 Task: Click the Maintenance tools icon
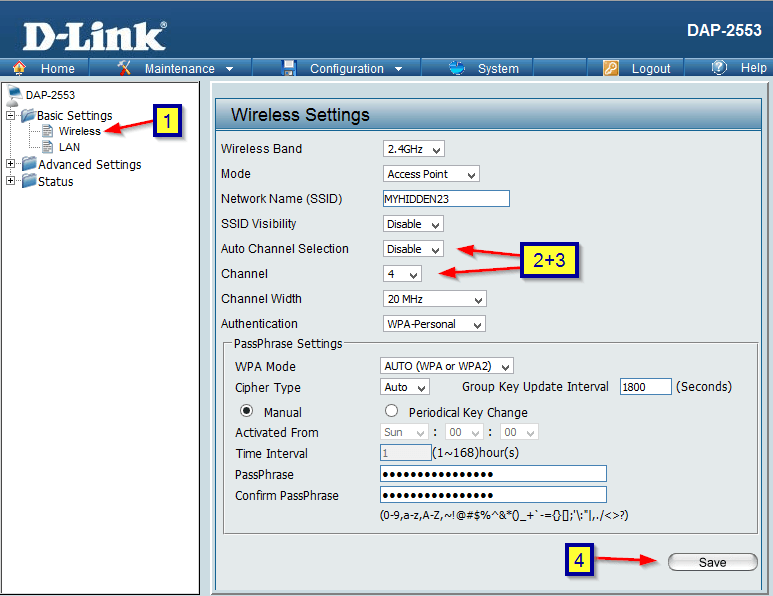point(124,68)
